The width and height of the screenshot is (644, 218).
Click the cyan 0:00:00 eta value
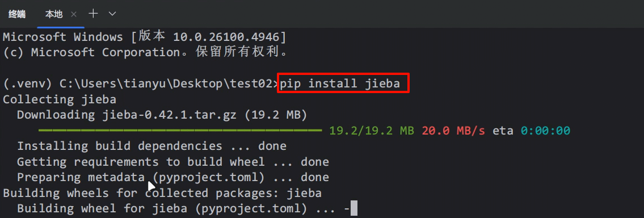point(545,131)
